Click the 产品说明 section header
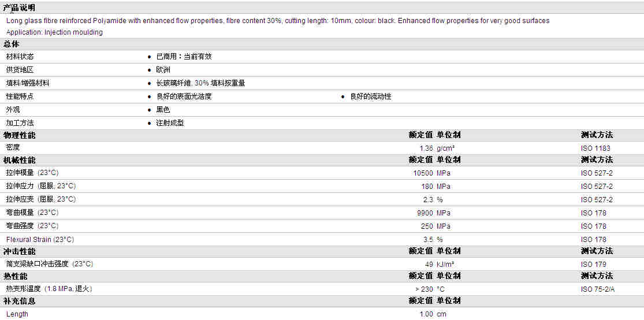This screenshot has width=644, height=320. point(19,8)
